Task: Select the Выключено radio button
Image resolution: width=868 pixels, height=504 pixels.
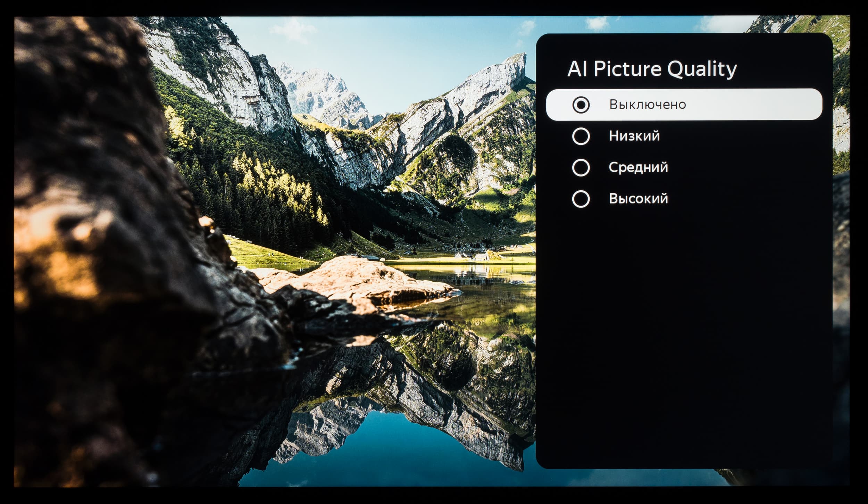Action: point(581,105)
